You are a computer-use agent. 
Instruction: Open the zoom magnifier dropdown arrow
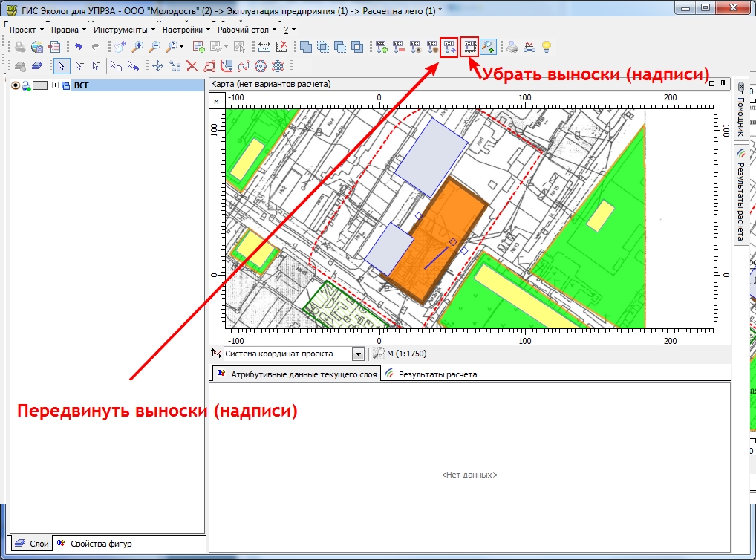coord(182,47)
